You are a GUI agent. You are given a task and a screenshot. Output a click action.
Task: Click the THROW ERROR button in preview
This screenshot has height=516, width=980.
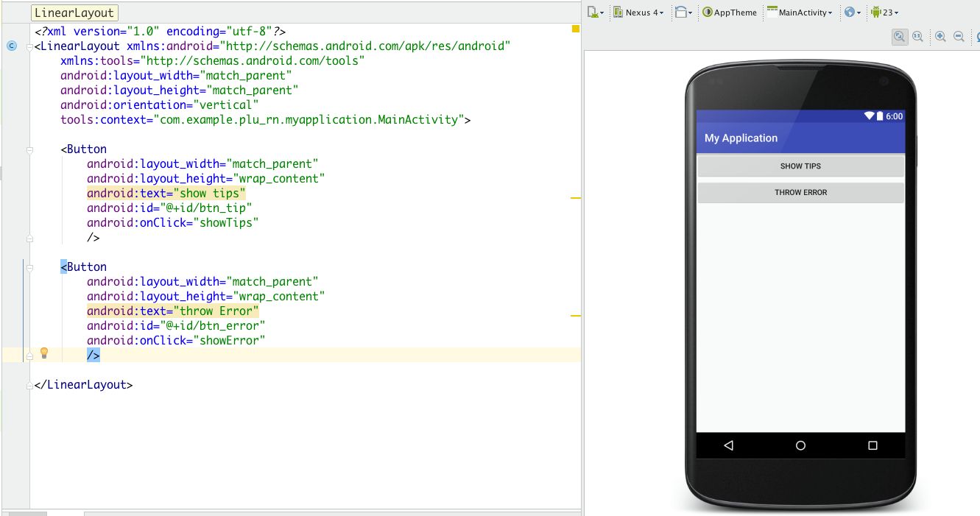800,193
